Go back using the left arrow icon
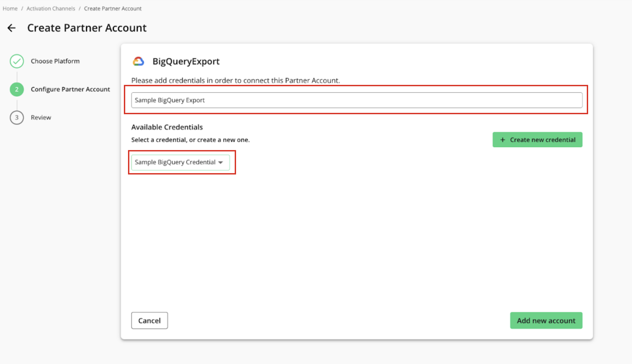Viewport: 632px width, 364px height. coord(11,28)
